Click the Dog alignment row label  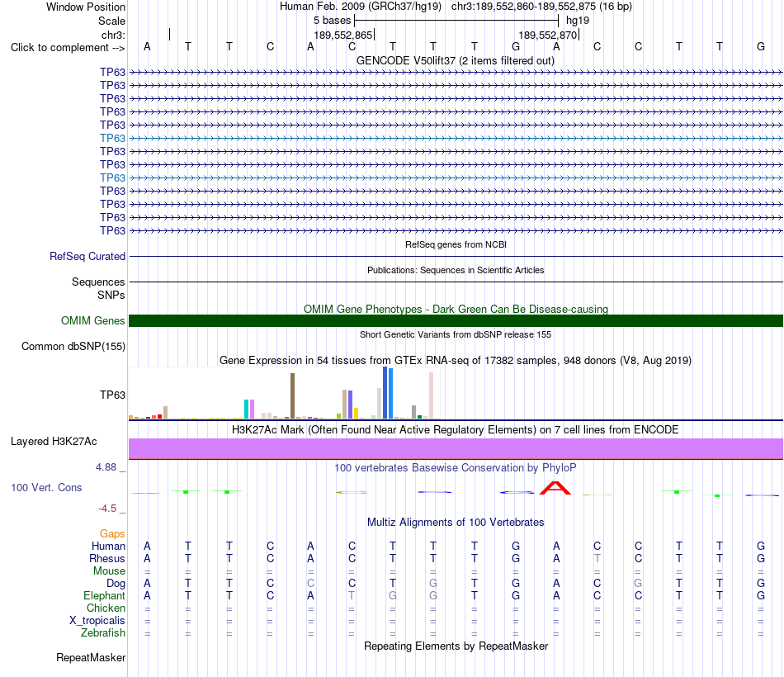tap(116, 584)
